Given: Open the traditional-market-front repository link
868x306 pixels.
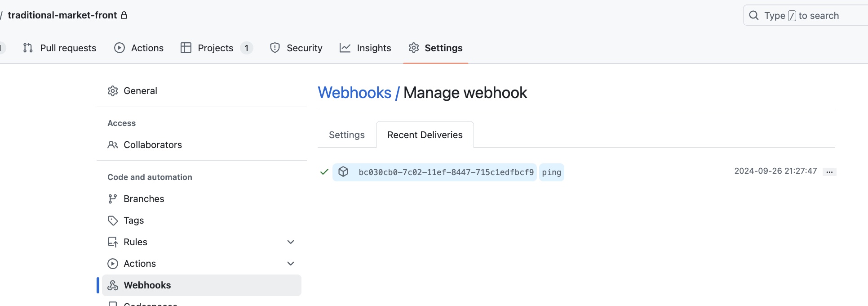Looking at the screenshot, I should click(x=62, y=15).
